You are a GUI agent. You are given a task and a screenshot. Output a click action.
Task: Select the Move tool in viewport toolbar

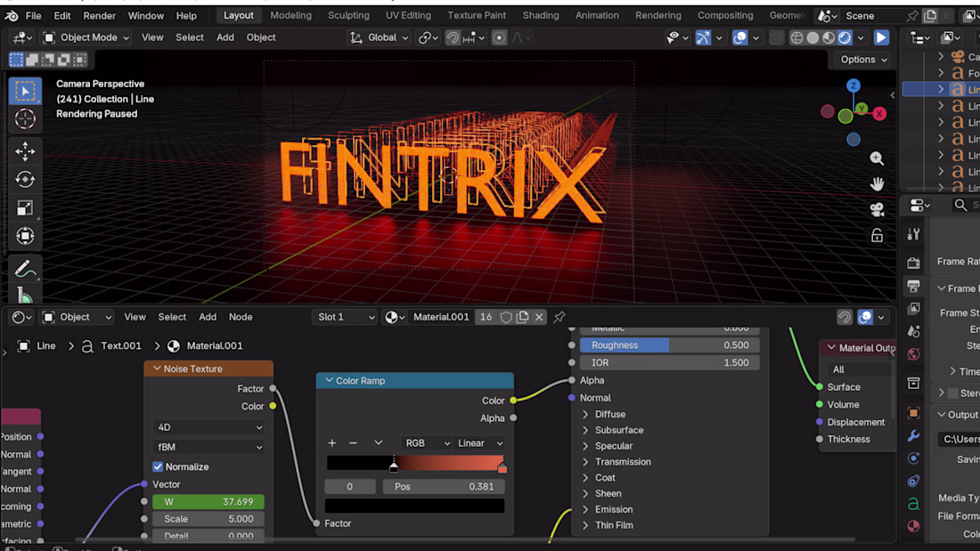(x=25, y=150)
